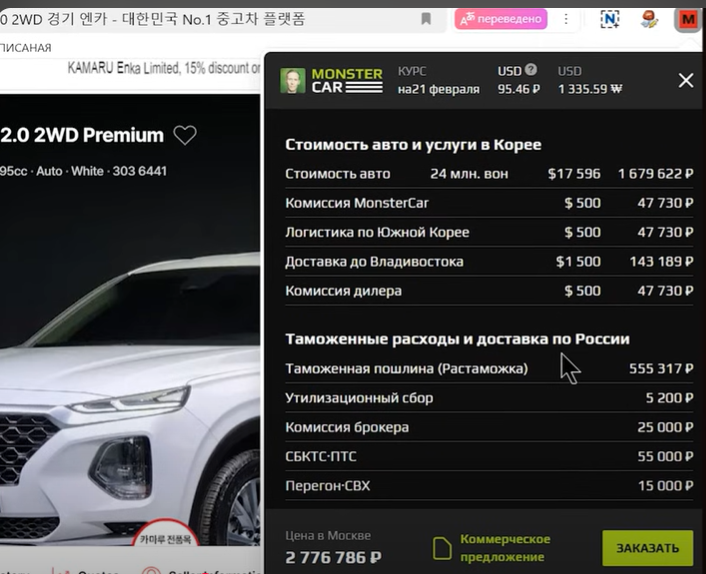Click the Логистика по Южной Корее label
The height and width of the screenshot is (574, 706).
(x=377, y=232)
